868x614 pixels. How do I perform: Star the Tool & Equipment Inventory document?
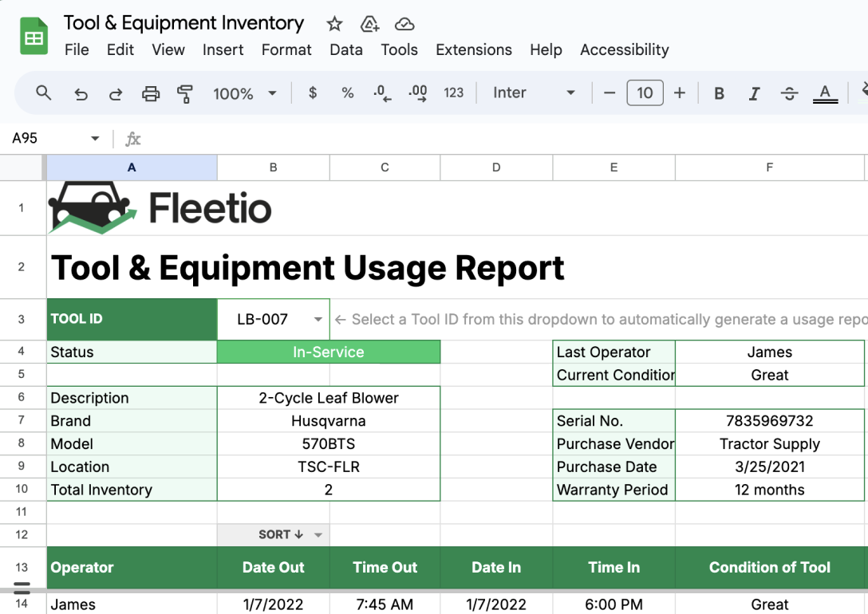(334, 24)
